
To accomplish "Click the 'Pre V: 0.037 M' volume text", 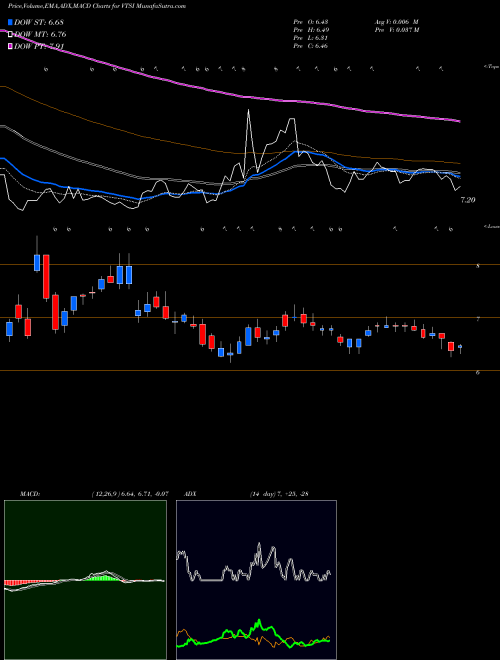I will click(x=396, y=29).
